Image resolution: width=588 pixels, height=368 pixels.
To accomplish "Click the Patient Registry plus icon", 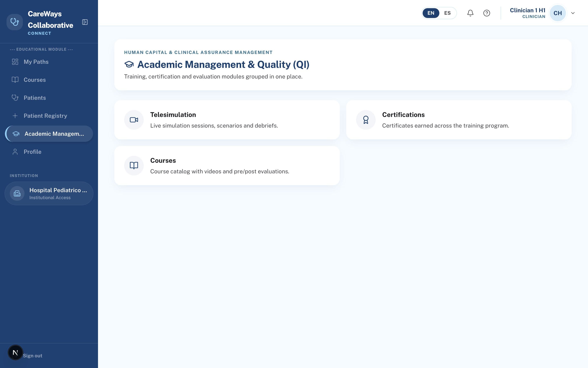I will [x=15, y=116].
